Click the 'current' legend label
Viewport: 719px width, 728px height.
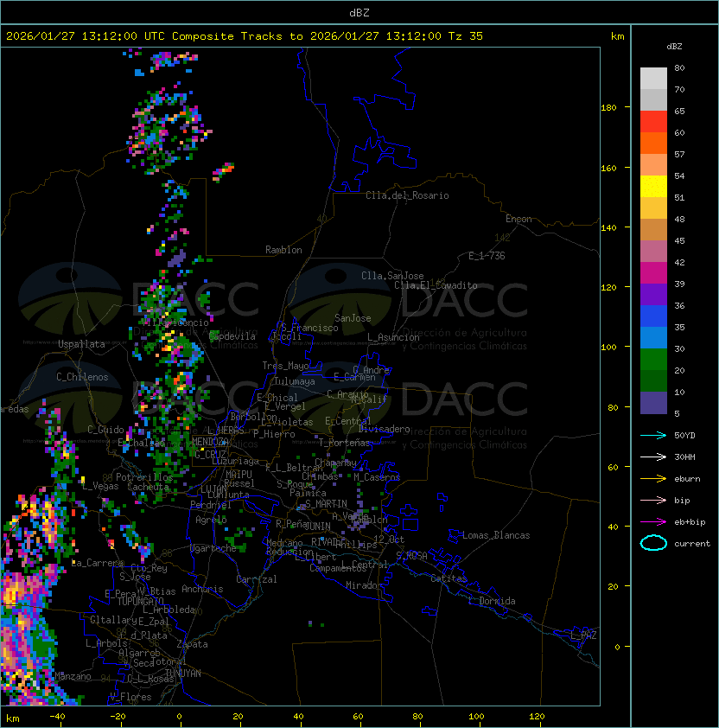[692, 544]
